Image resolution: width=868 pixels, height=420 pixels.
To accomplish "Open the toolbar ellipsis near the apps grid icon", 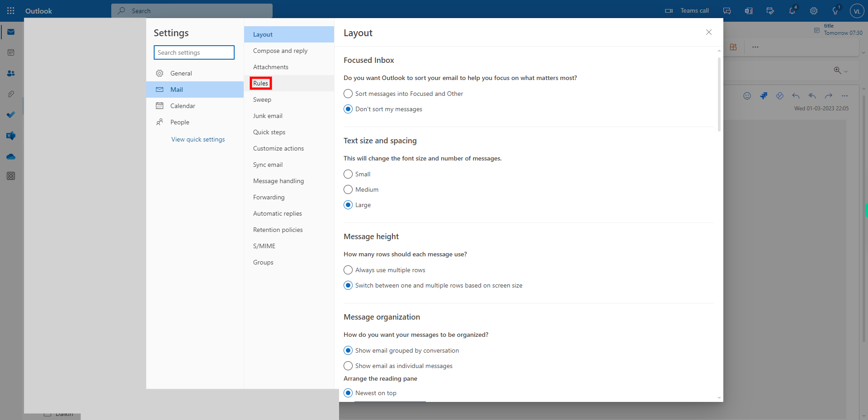I will pos(755,47).
